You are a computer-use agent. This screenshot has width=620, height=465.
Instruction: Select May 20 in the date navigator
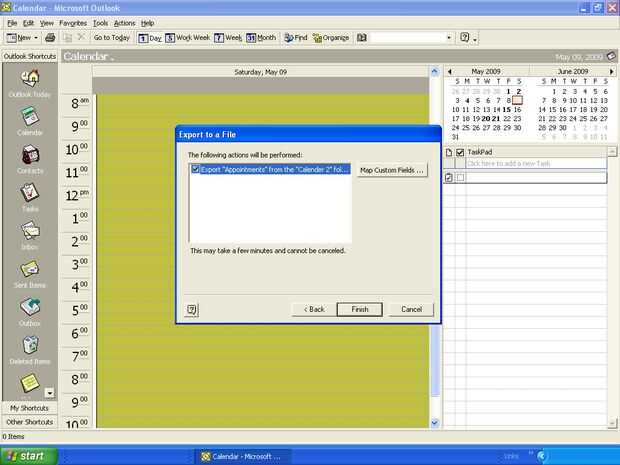click(x=486, y=119)
